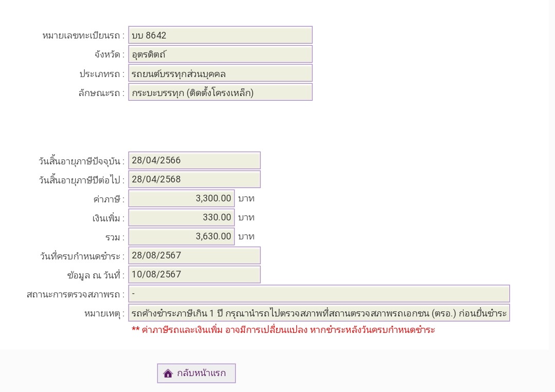Click the label ลักษณะรถ

coord(101,94)
